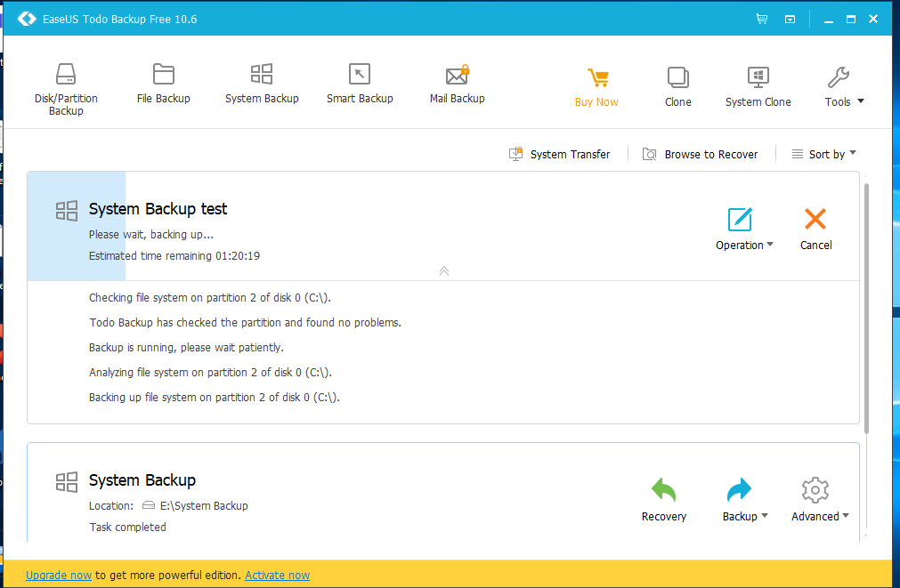Open Disk/Partition Backup
This screenshot has width=900, height=588.
pos(66,89)
